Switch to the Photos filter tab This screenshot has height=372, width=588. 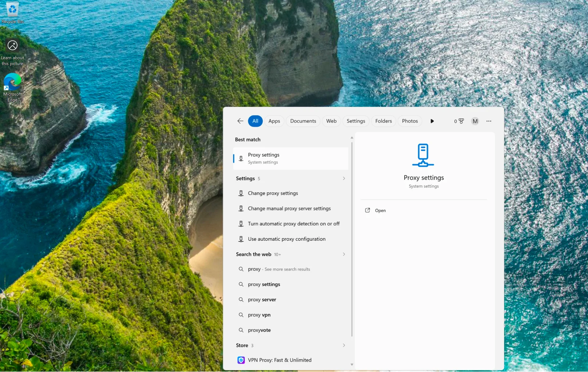(x=410, y=121)
